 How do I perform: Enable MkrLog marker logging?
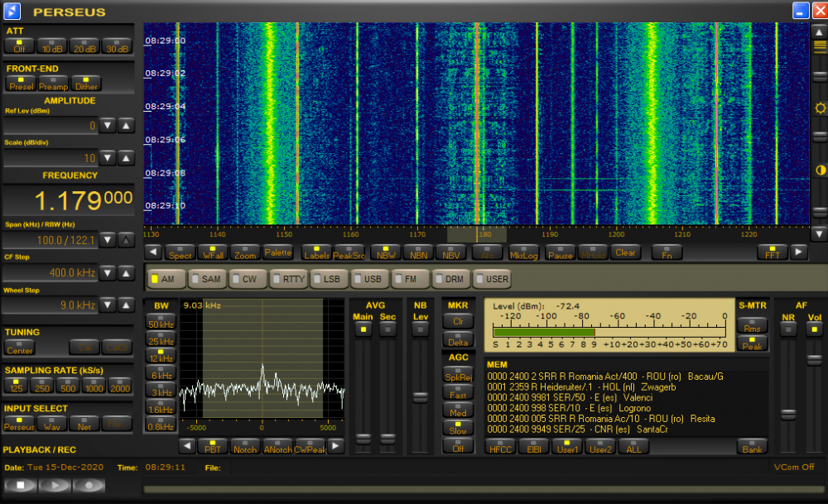tap(523, 254)
